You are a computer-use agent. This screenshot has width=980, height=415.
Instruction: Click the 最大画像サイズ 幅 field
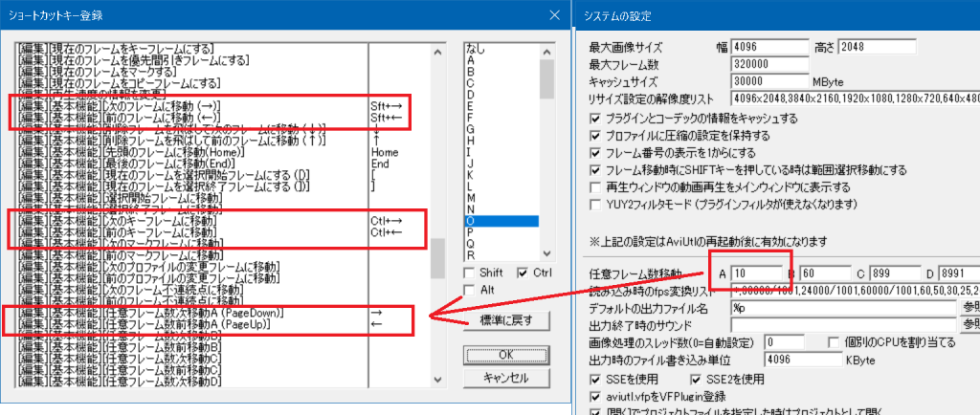pyautogui.click(x=770, y=47)
